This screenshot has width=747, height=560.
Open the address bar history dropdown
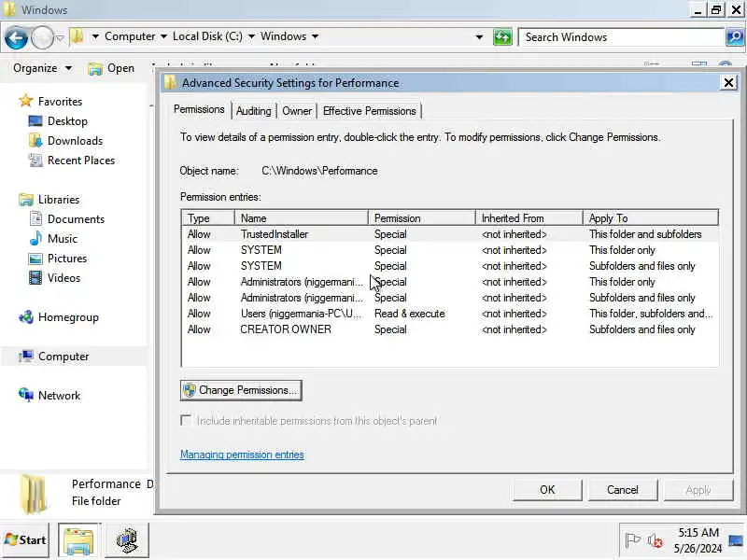[x=479, y=37]
